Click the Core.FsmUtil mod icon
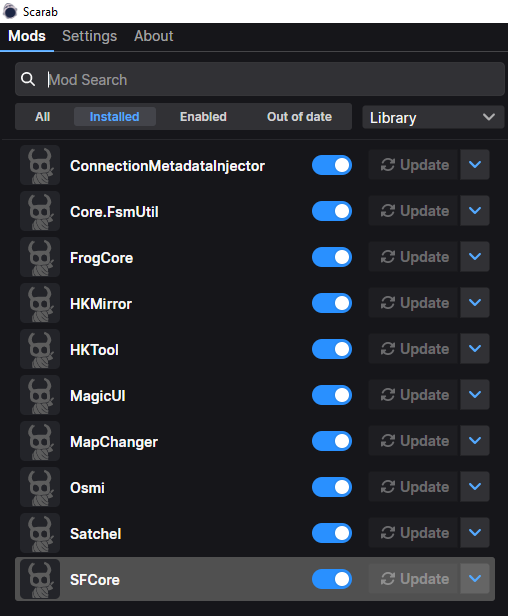This screenshot has width=508, height=616. (40, 211)
